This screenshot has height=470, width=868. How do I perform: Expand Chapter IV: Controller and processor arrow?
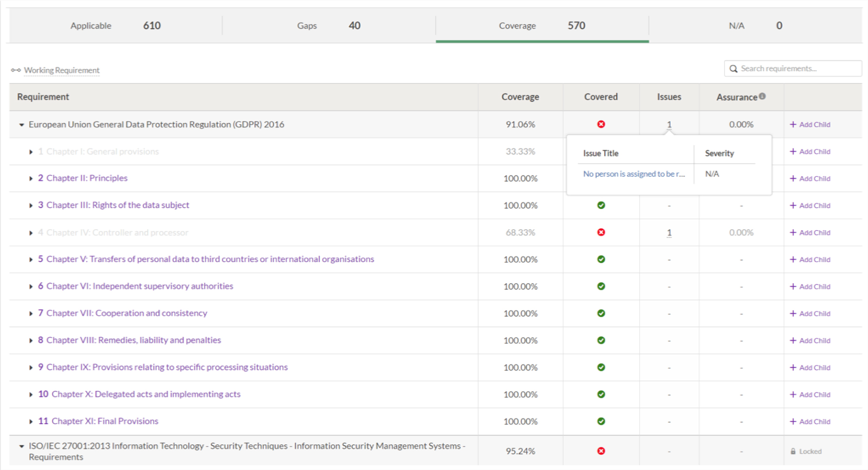(30, 233)
